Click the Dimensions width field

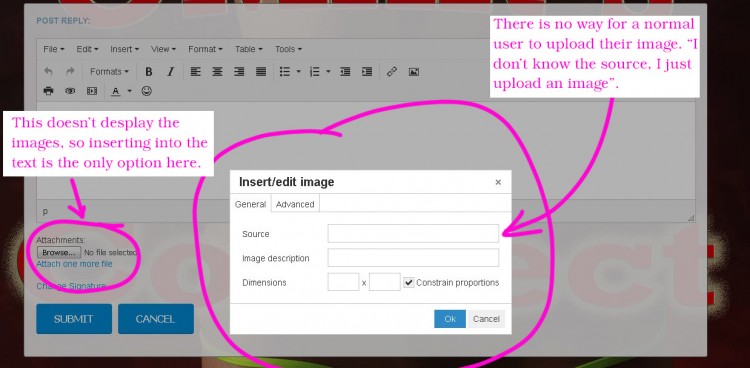pos(343,282)
